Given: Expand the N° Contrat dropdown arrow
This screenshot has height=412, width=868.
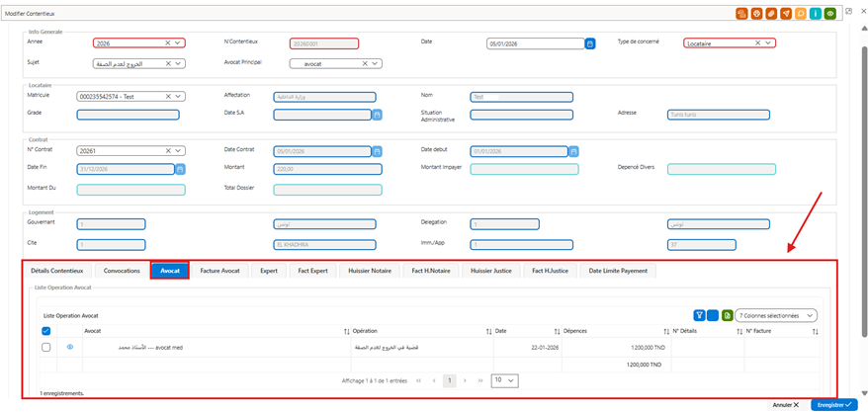Looking at the screenshot, I should pyautogui.click(x=178, y=150).
